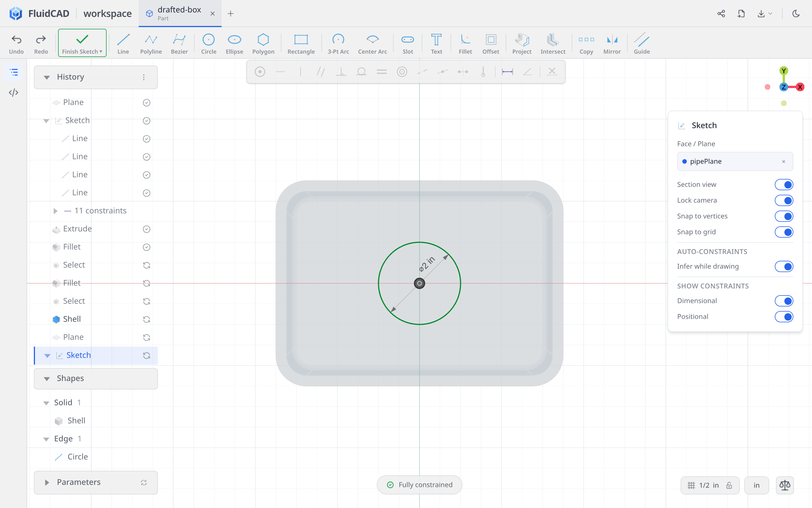Select the Offset tool
This screenshot has height=508, width=812.
(x=491, y=44)
